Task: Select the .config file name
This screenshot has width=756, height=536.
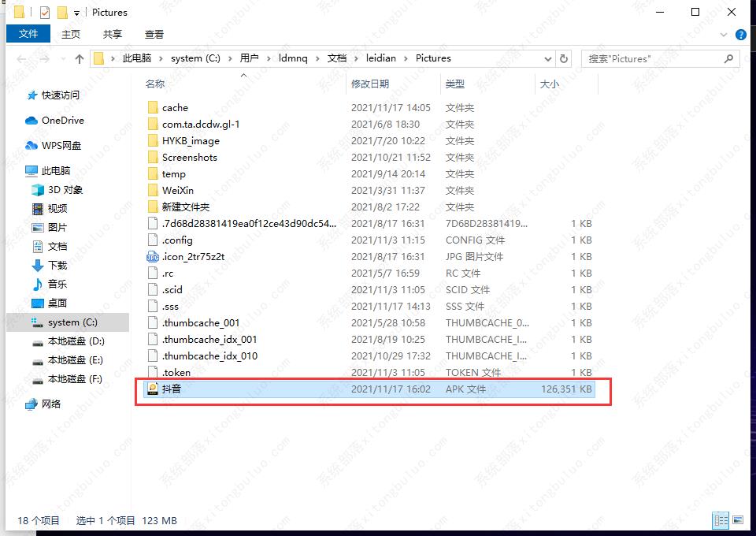Action: pos(177,240)
